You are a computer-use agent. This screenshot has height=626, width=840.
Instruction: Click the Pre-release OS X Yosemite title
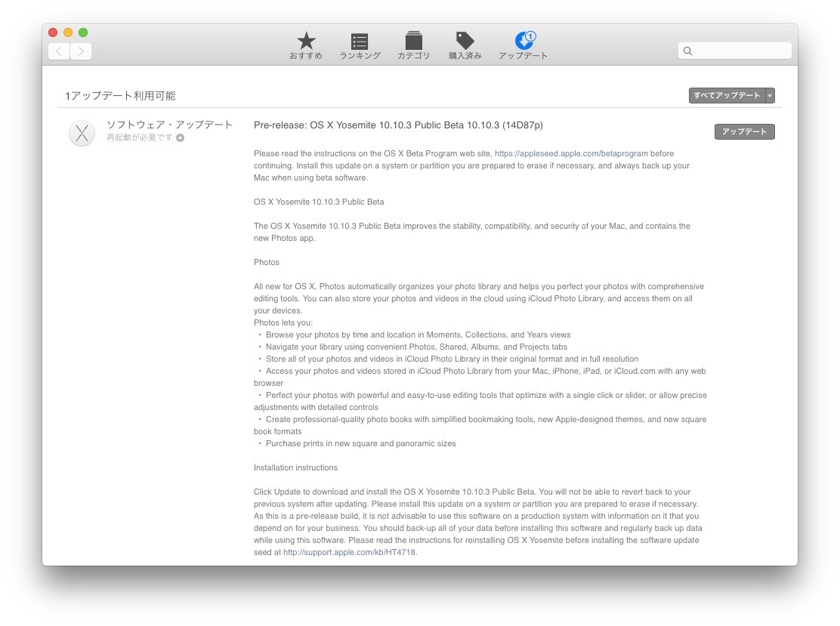coord(398,125)
